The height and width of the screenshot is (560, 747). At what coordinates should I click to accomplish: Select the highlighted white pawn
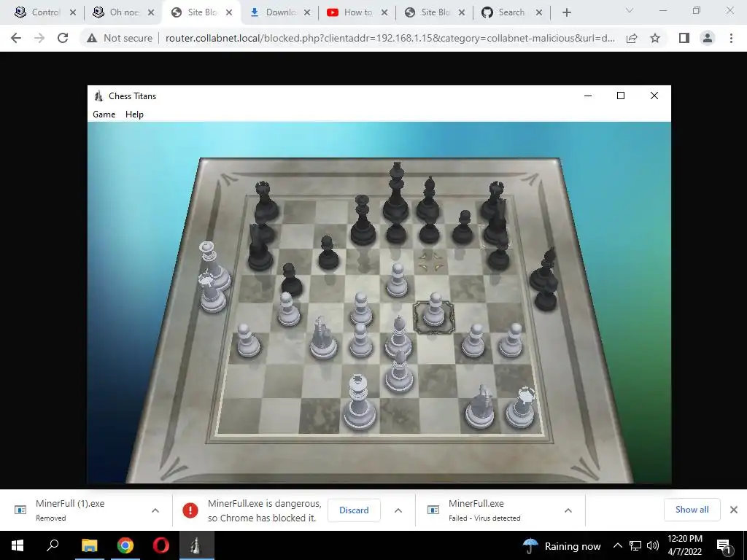pos(434,311)
